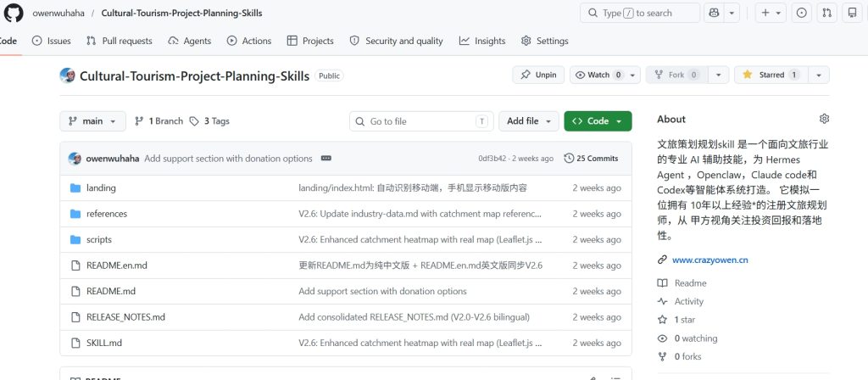Open the scripts folder
Image resolution: width=868 pixels, height=380 pixels.
(99, 240)
